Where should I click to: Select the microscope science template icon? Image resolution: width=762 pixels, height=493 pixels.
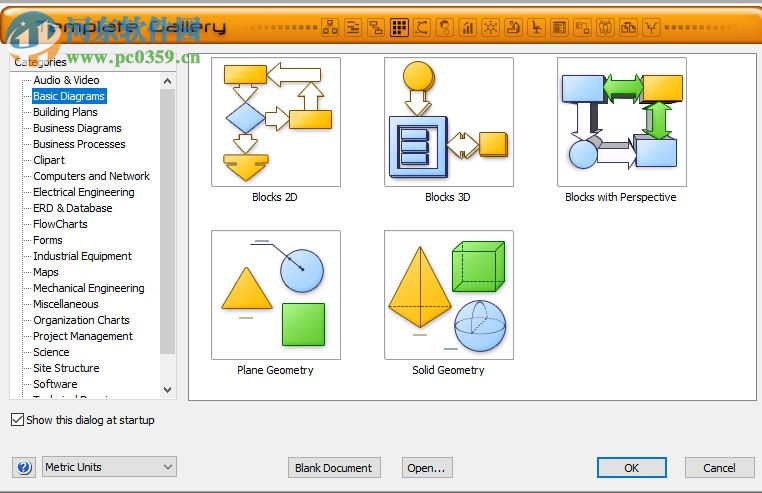[x=513, y=28]
